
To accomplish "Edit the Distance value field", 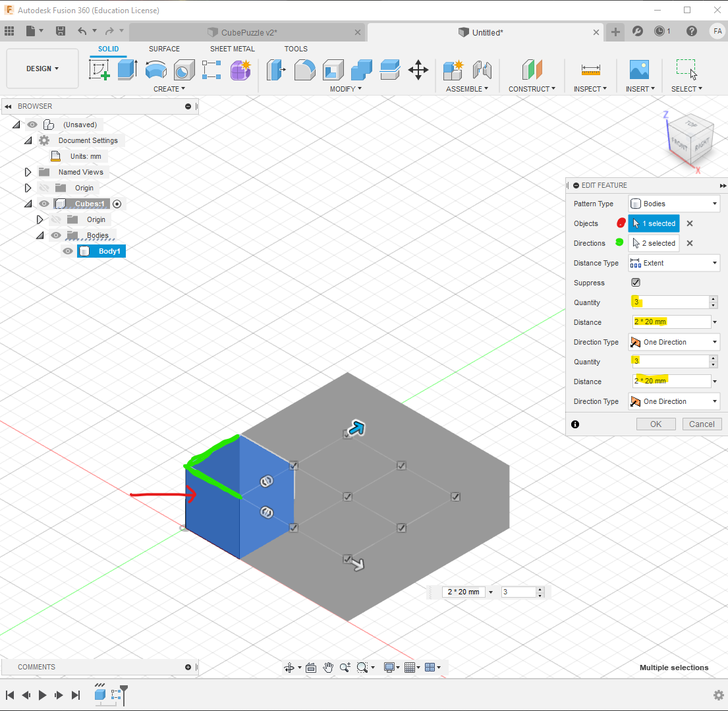I will pos(668,322).
